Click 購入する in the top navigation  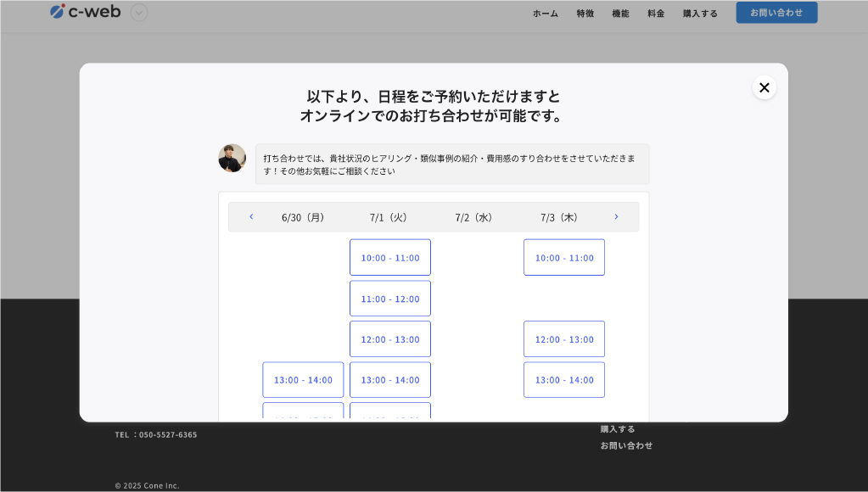(x=700, y=14)
